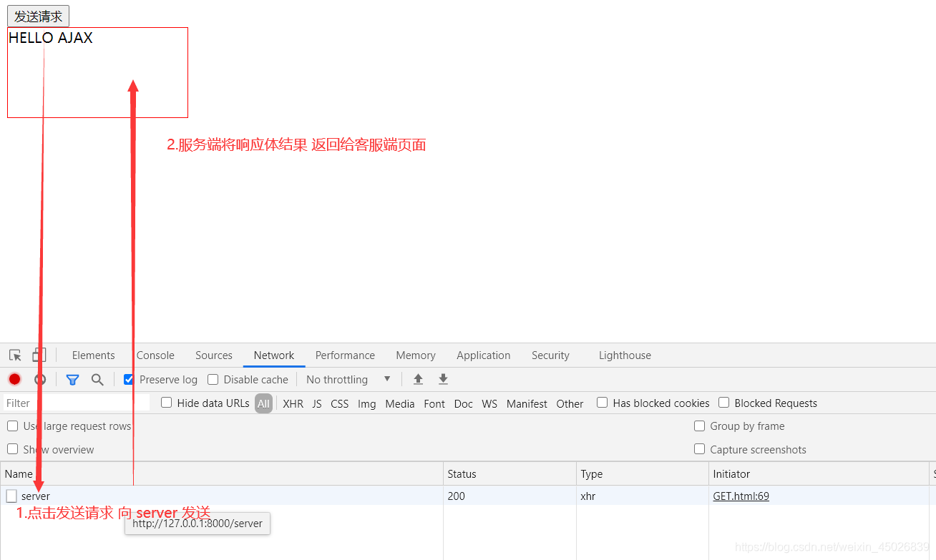Viewport: 936px width, 560px height.
Task: Select the WS request type filter
Action: tap(489, 403)
